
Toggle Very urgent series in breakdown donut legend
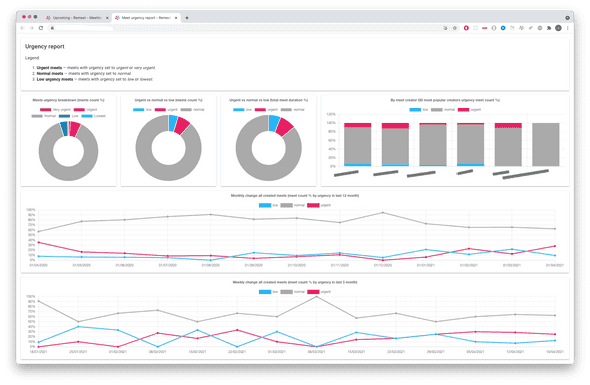[55, 110]
